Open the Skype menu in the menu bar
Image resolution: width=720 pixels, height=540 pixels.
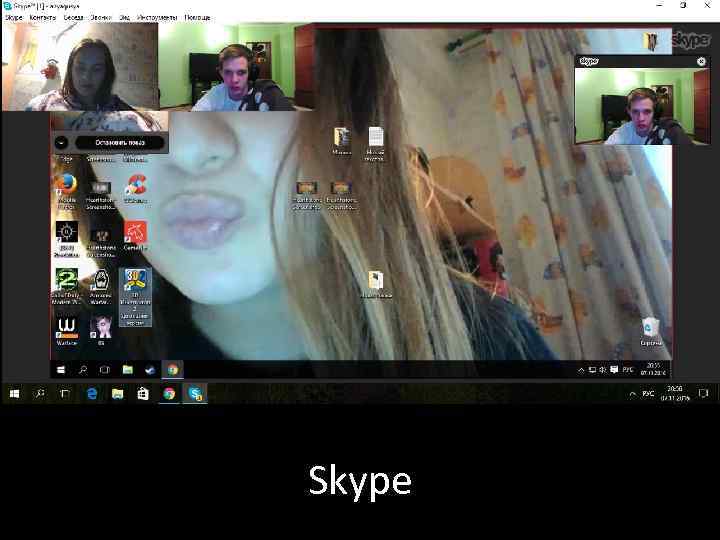pos(13,17)
